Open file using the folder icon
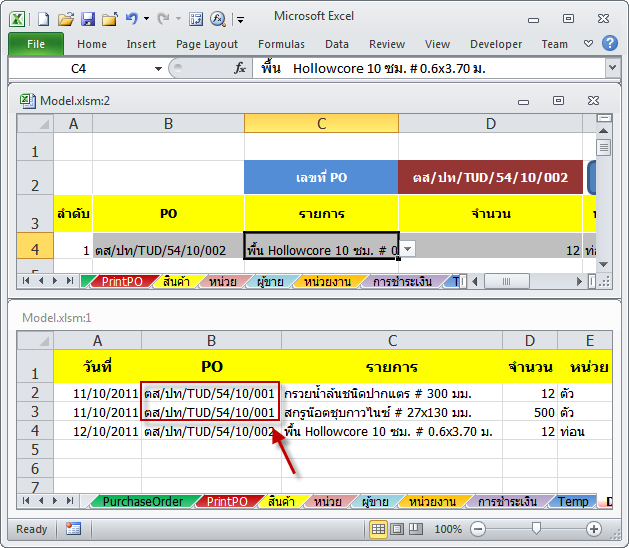The width and height of the screenshot is (629, 548). point(66,19)
